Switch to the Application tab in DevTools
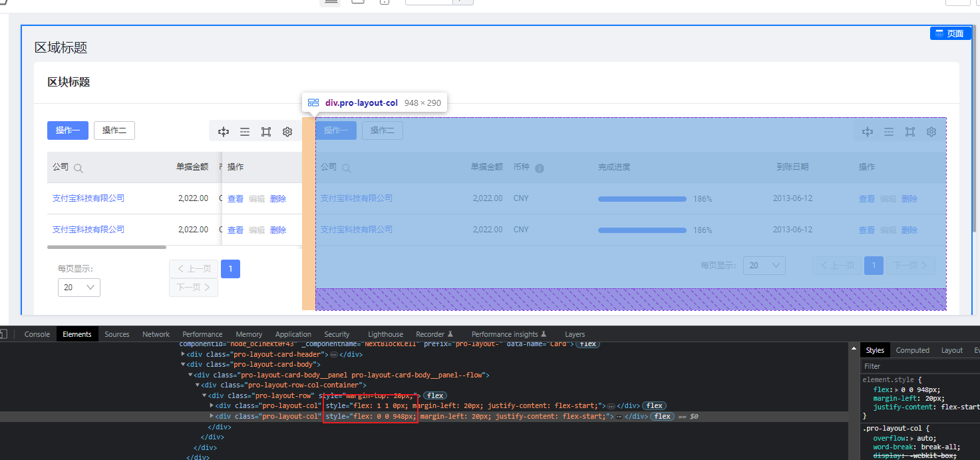The height and width of the screenshot is (460, 980). pos(293,334)
